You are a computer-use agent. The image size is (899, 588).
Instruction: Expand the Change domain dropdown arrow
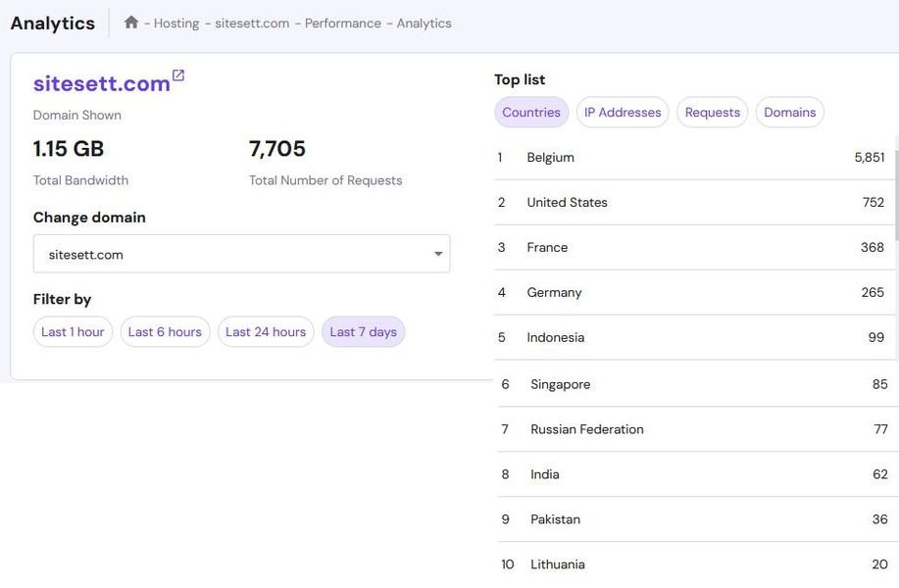(437, 255)
